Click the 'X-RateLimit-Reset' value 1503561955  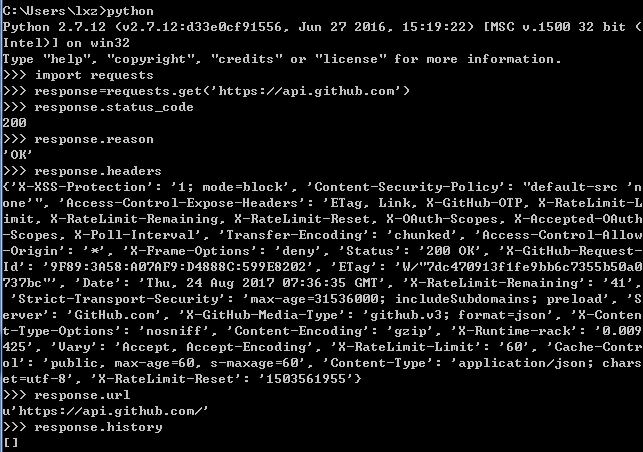point(306,379)
